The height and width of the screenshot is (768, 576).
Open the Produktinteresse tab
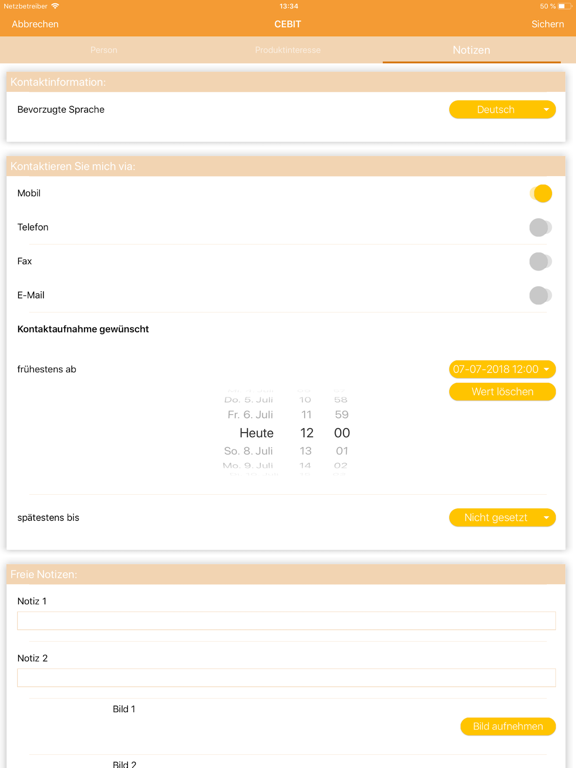click(288, 50)
